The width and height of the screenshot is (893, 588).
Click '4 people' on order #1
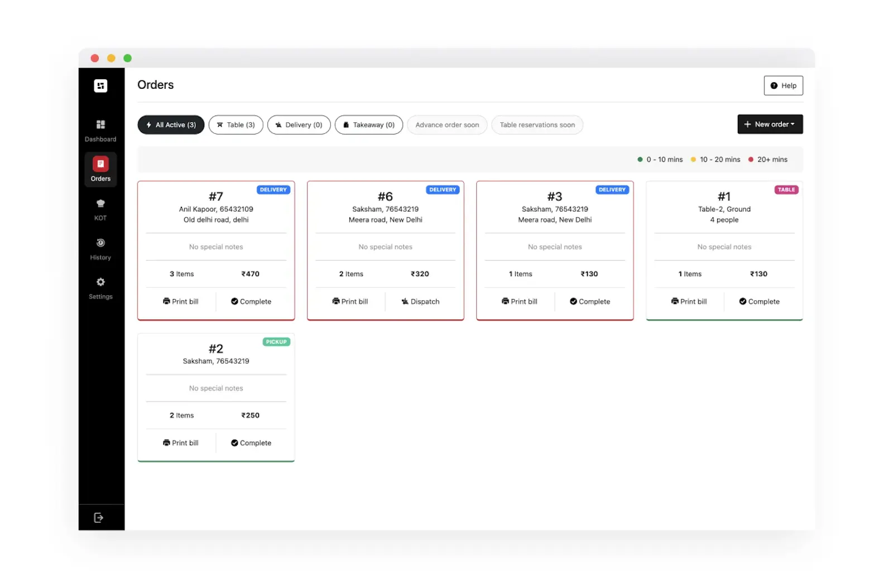pyautogui.click(x=724, y=220)
